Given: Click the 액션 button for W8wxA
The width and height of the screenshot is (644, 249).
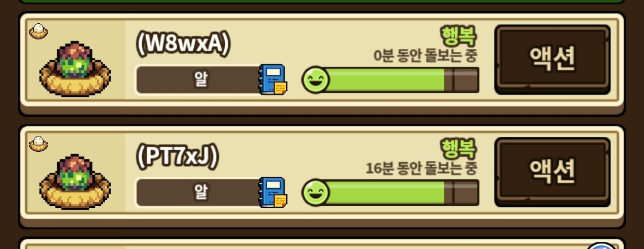Looking at the screenshot, I should click(x=552, y=59).
